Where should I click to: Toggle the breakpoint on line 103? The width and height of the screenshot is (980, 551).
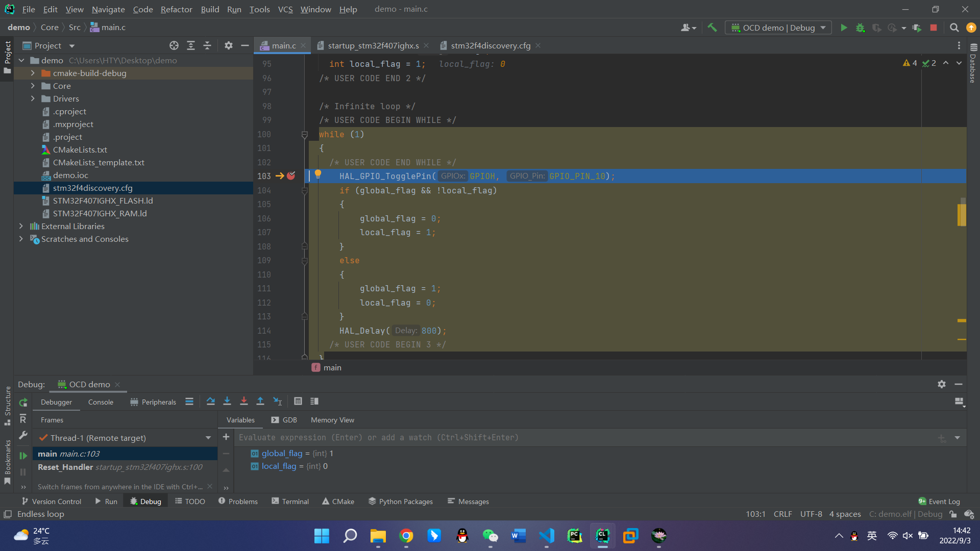coord(291,176)
